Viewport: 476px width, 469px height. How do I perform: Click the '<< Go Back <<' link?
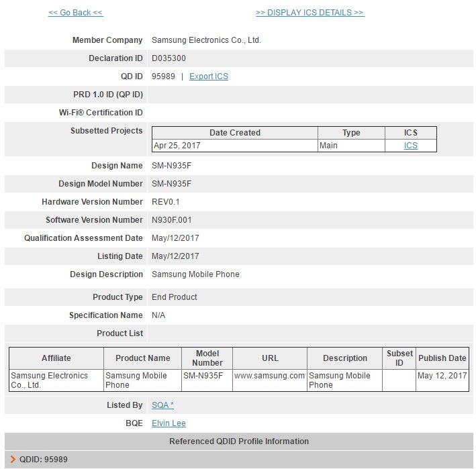click(76, 13)
